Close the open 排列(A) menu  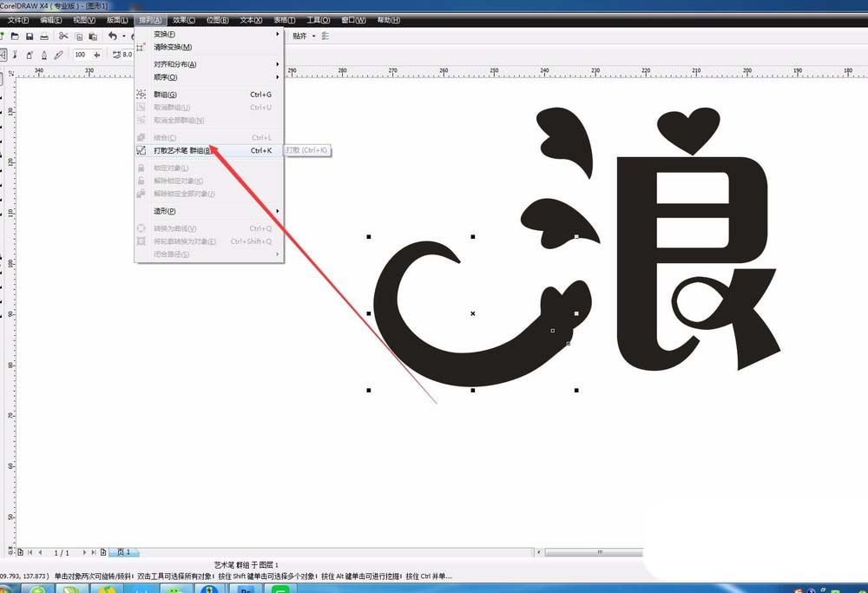click(x=150, y=20)
